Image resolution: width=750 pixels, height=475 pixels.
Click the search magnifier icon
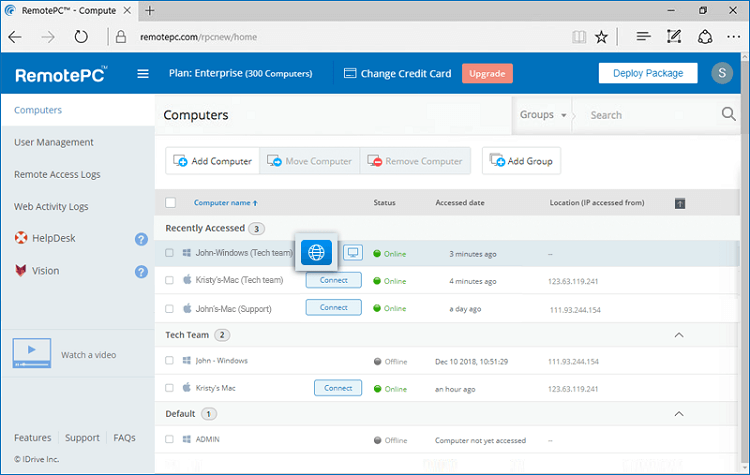[728, 114]
